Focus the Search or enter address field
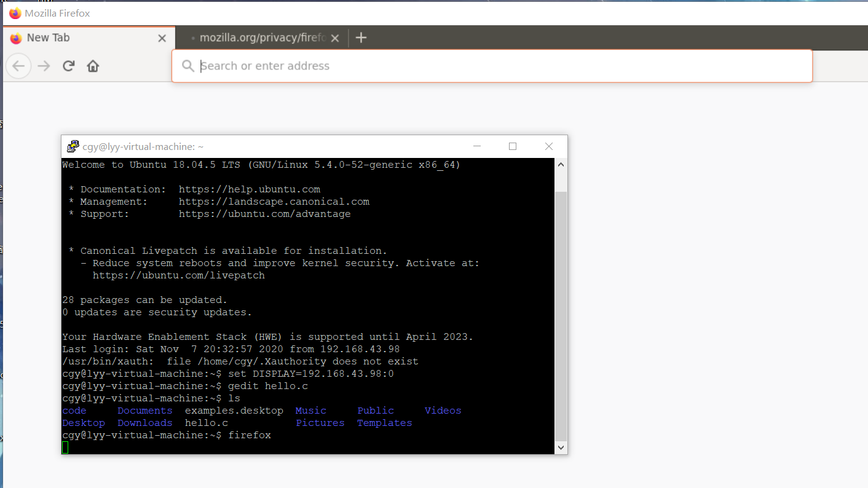This screenshot has width=868, height=488. point(492,66)
